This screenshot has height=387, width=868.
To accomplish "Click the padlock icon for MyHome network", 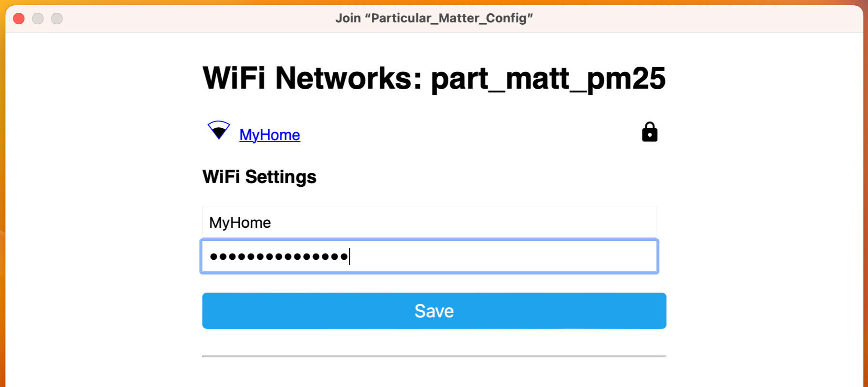I will [649, 132].
